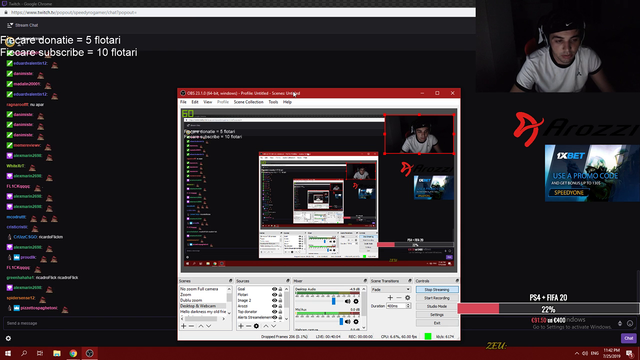Viewport: 640px width, 360px height.
Task: Move the selected scene down
Action: [x=209, y=326]
